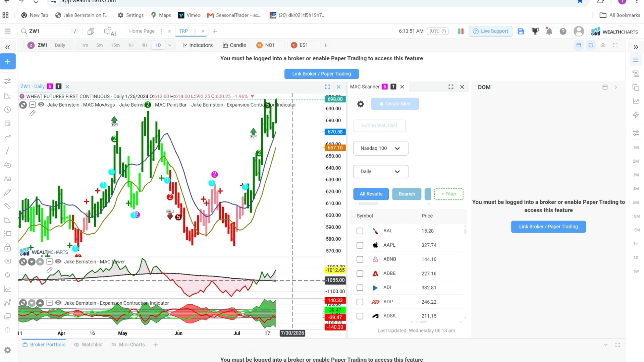Expand the chart timeframe chevron next to 1D

point(170,45)
